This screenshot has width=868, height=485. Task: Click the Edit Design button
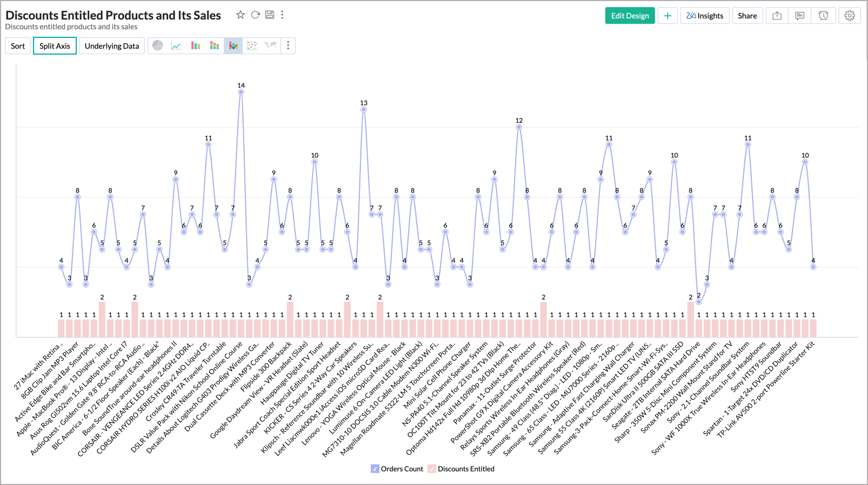tap(630, 16)
